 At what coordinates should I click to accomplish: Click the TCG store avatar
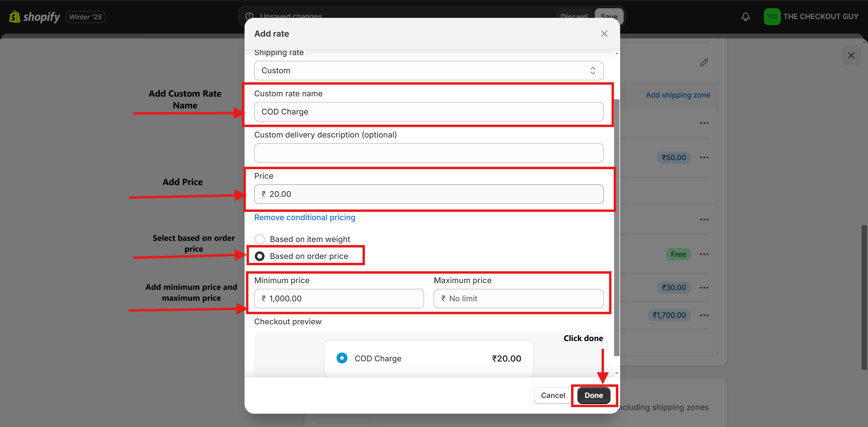pyautogui.click(x=772, y=17)
